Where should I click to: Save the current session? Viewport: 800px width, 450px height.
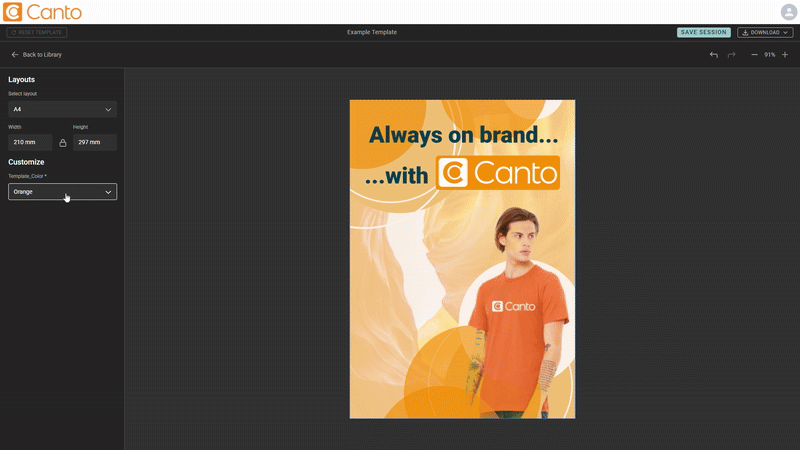coord(704,32)
